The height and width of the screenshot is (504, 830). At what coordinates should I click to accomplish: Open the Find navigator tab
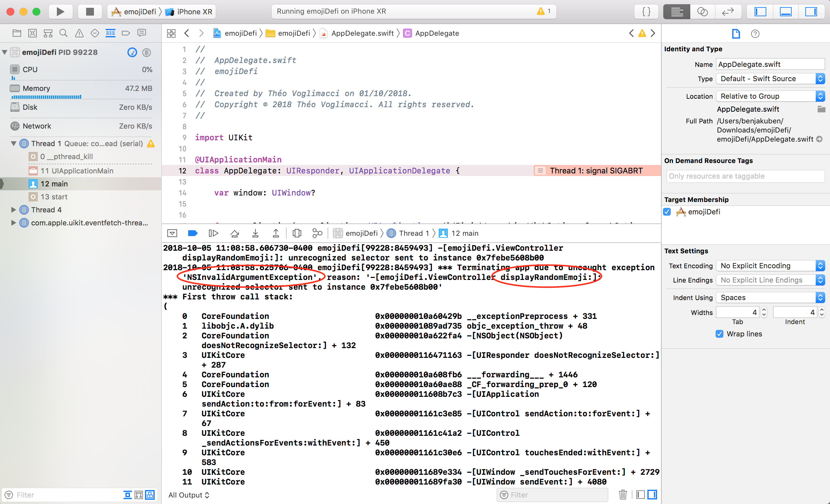click(63, 33)
